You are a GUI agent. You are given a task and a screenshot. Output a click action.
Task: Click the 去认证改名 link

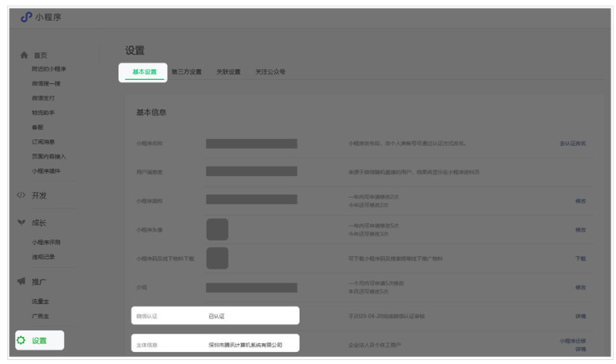click(572, 143)
